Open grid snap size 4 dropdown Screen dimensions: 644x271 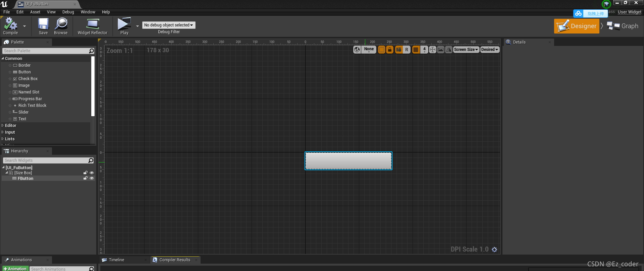[424, 50]
